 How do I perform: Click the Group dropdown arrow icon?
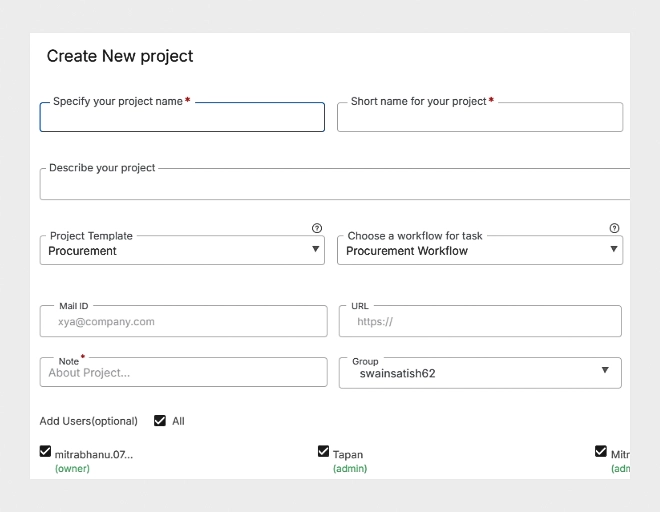(x=604, y=371)
